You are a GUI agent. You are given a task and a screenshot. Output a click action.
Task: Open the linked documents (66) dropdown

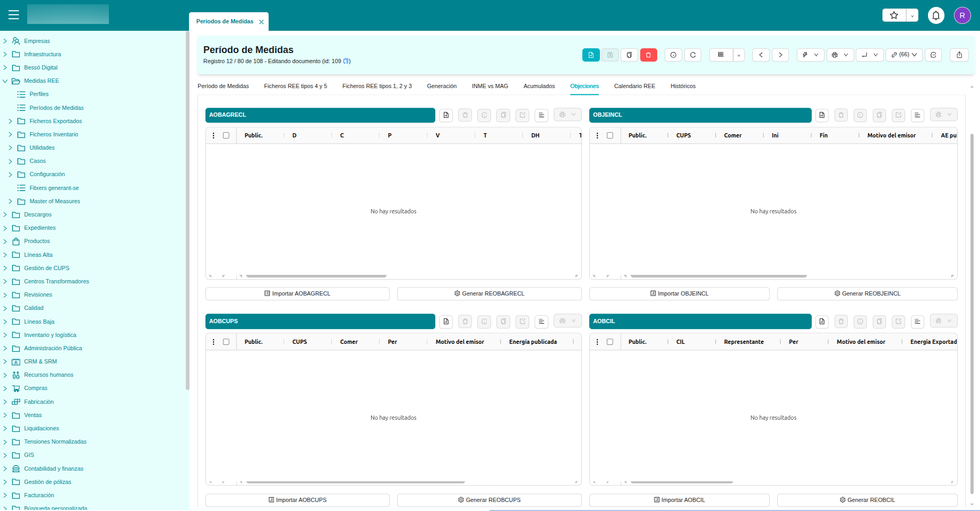pyautogui.click(x=904, y=55)
